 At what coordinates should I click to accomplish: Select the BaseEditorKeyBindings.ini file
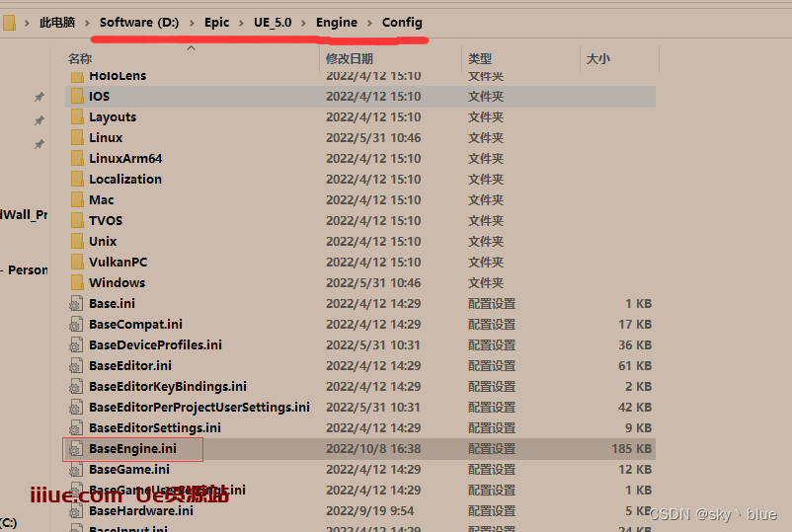coord(167,387)
